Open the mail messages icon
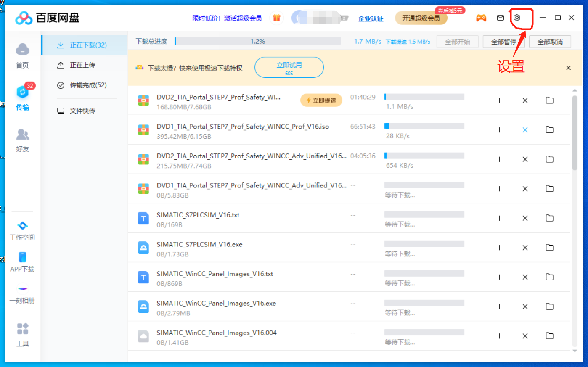This screenshot has height=367, width=588. click(500, 18)
